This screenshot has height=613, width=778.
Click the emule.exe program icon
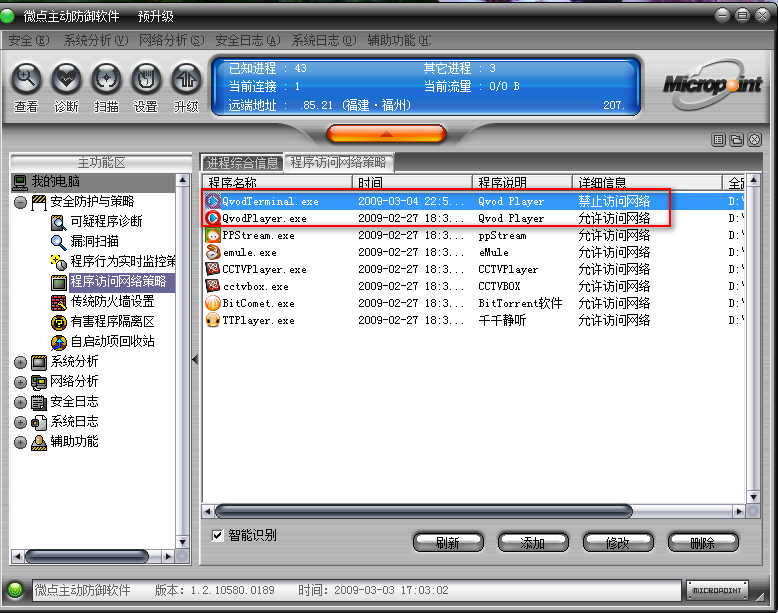tap(213, 252)
